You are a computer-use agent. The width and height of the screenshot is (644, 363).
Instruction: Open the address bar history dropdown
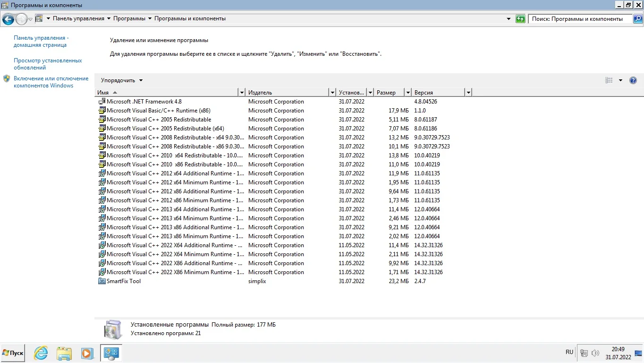tap(508, 19)
